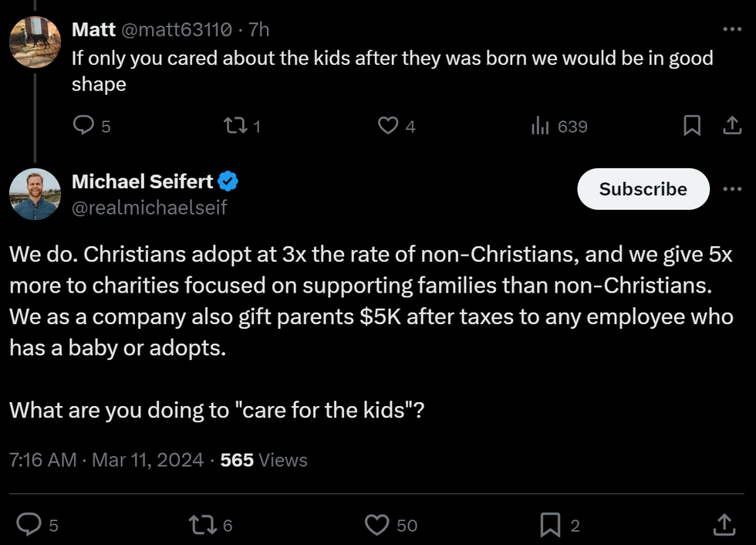
Task: Bookmark Matt's tweet
Action: pyautogui.click(x=692, y=125)
